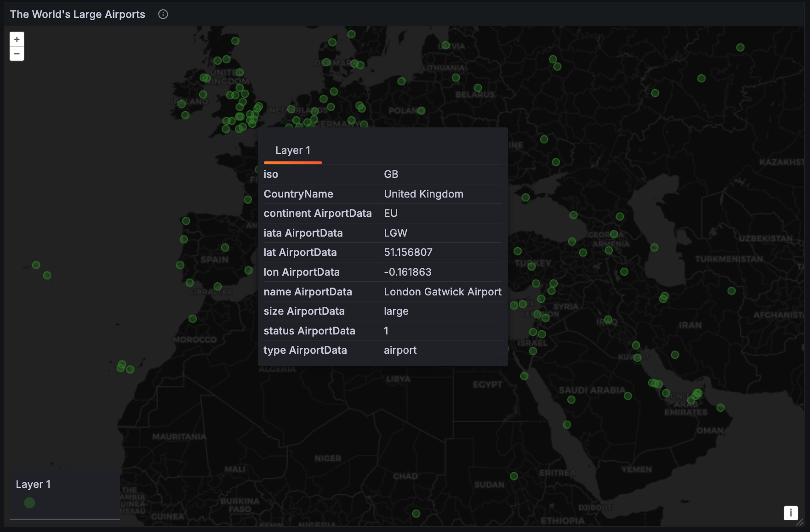Viewport: 810px width, 532px height.
Task: Open the panel menu from its title
Action: (77, 14)
